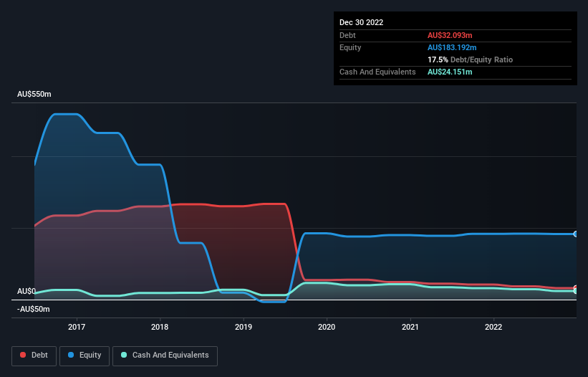This screenshot has width=588, height=377.
Task: Click the blue Equity legend dot
Action: click(x=71, y=355)
